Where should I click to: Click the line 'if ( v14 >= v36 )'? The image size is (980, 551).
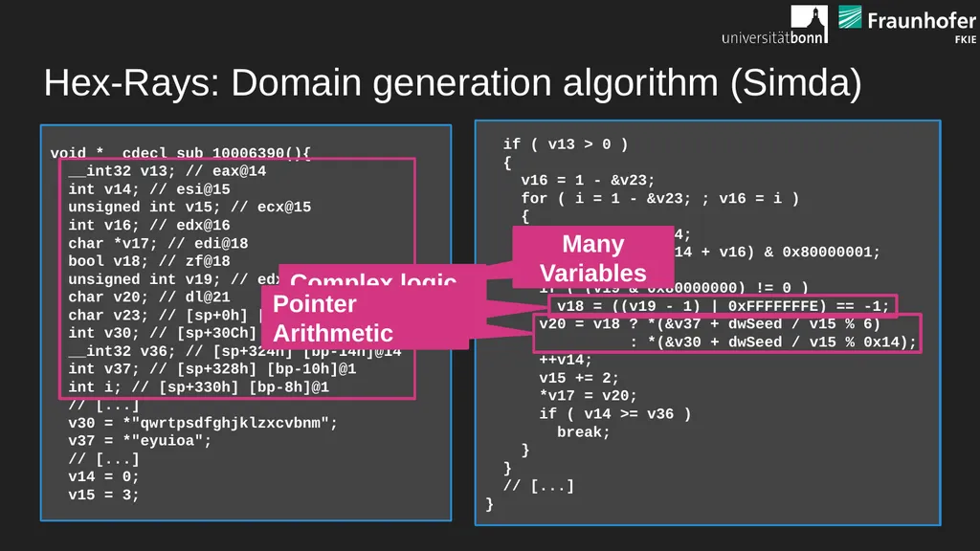pyautogui.click(x=615, y=414)
